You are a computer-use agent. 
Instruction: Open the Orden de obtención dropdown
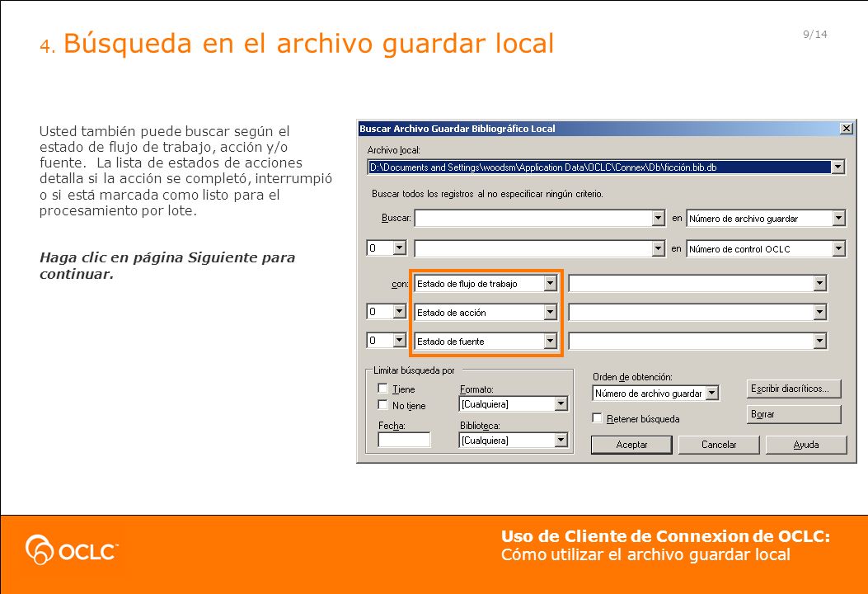click(x=712, y=393)
